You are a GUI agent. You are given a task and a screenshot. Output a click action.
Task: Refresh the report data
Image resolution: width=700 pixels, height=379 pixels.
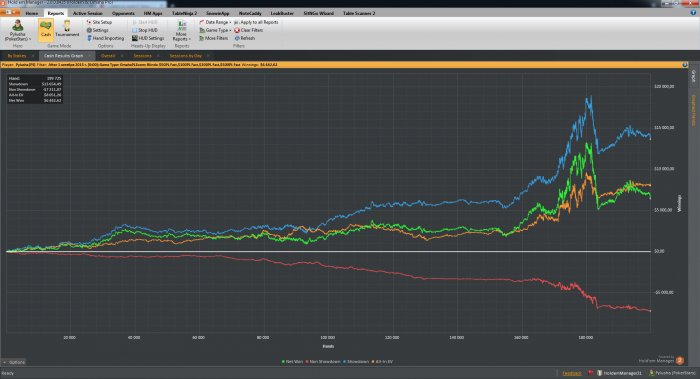[x=245, y=38]
